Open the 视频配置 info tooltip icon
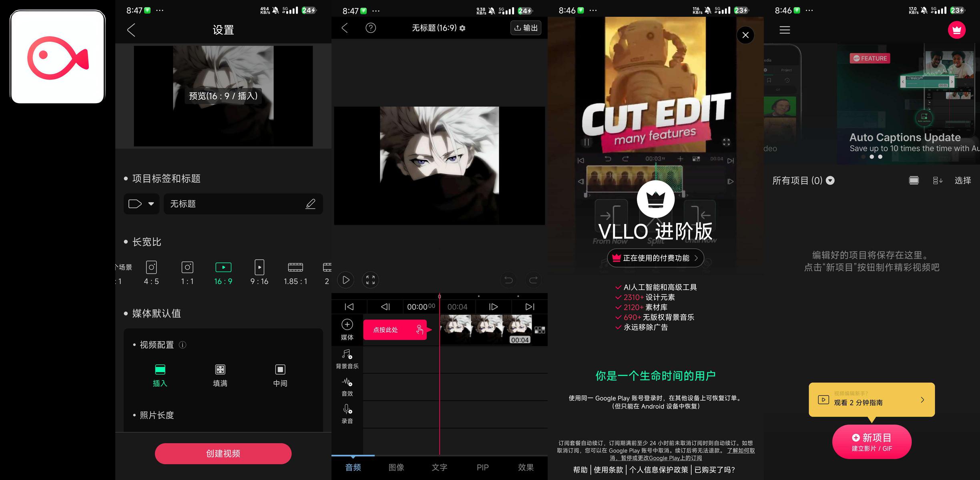Viewport: 980px width, 480px height. tap(183, 345)
